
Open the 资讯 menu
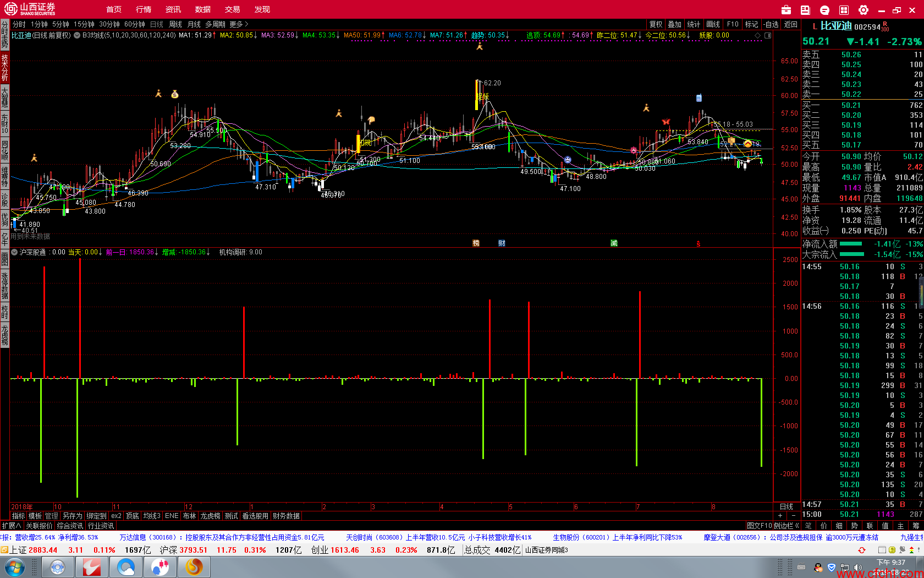[173, 10]
